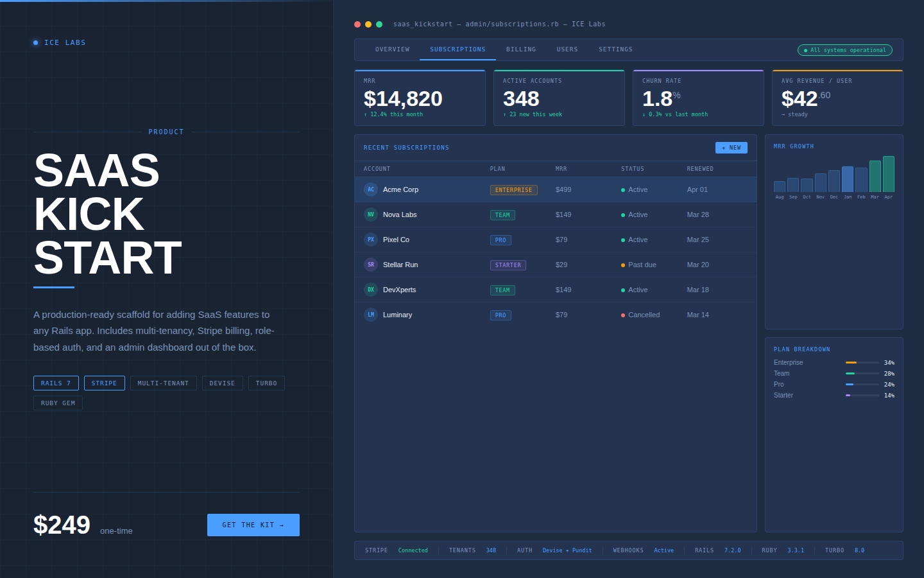The image size is (924, 578).
Task: Select the Nova Labs NV avatar
Action: pos(371,215)
